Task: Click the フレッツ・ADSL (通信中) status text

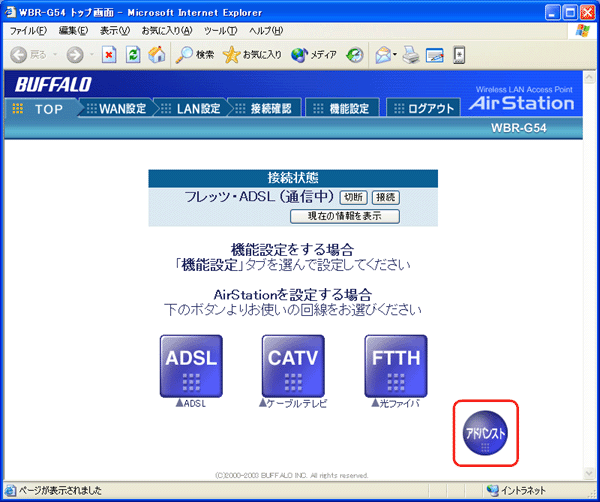Action: [260, 197]
